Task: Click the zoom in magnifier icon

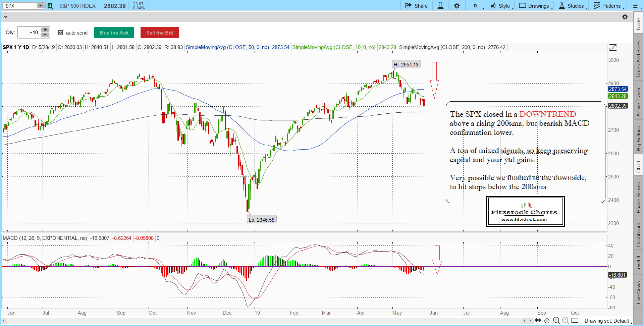Action: 556,321
